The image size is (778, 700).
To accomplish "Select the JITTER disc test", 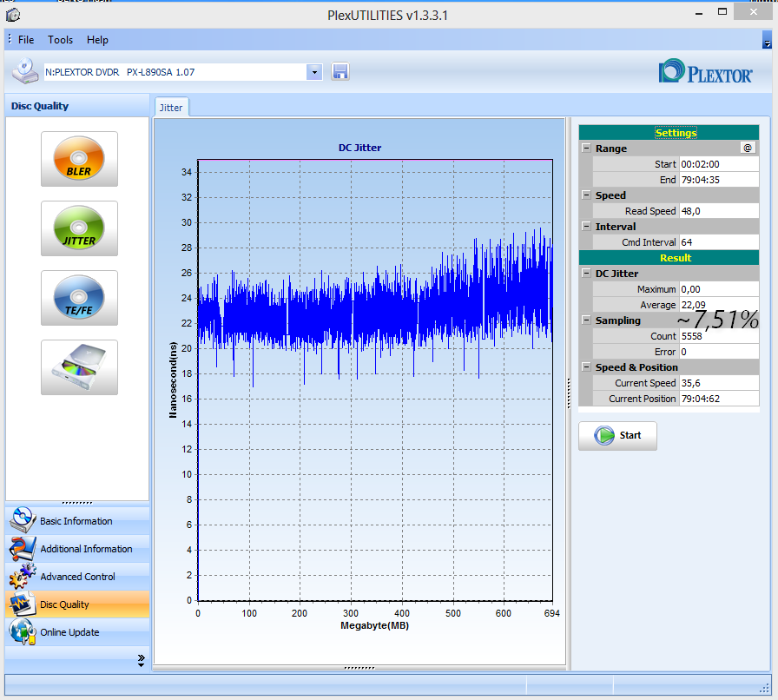I will (79, 228).
